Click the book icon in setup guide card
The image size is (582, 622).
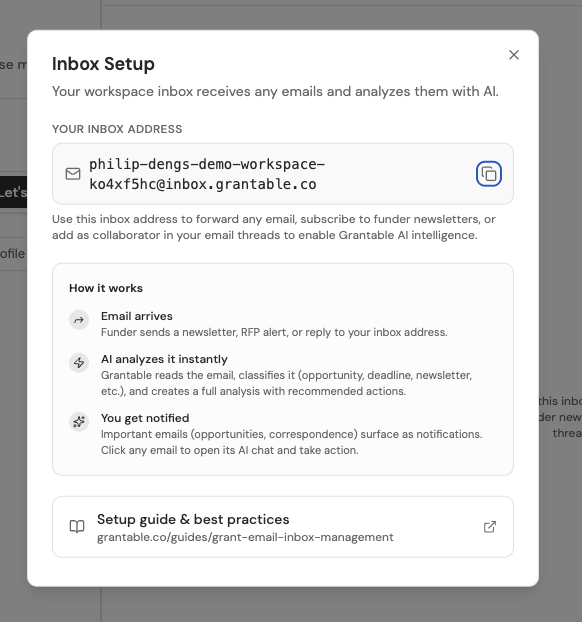tap(77, 527)
